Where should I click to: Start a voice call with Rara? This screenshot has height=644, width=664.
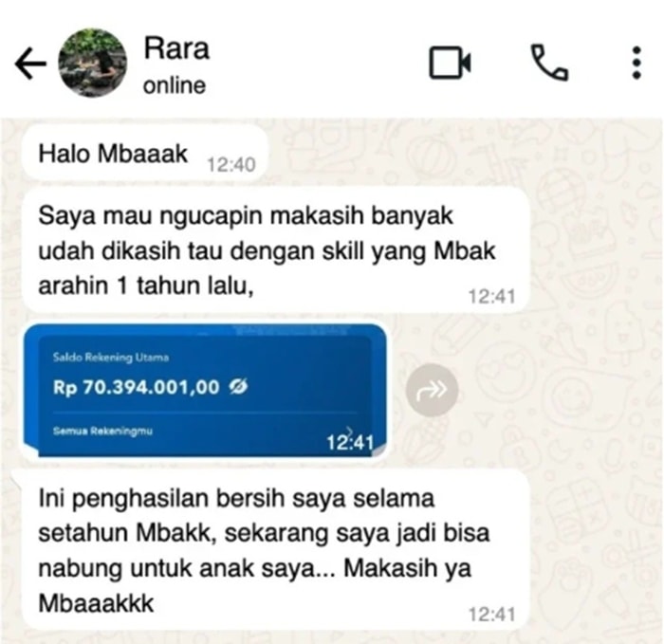tap(549, 63)
